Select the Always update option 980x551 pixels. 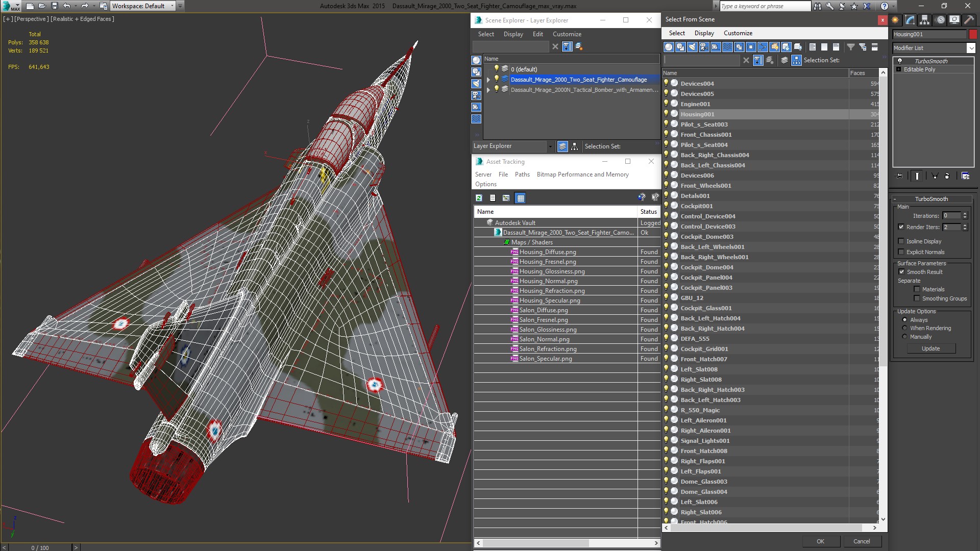click(x=904, y=320)
